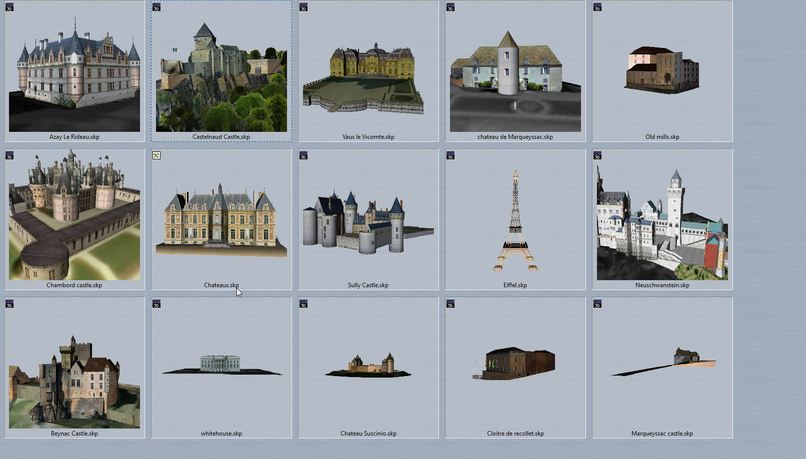The width and height of the screenshot is (806, 459).
Task: Click the file name 'Marqueyssac castle.skp'
Action: [x=662, y=433]
